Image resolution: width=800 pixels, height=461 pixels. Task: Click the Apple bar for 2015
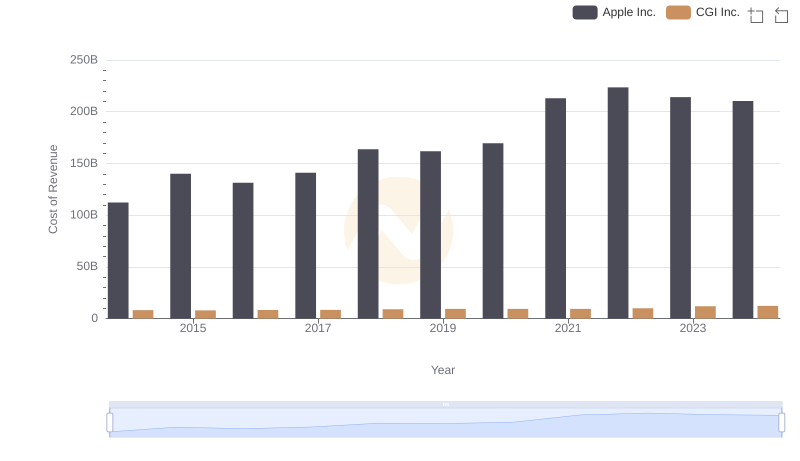(x=181, y=246)
